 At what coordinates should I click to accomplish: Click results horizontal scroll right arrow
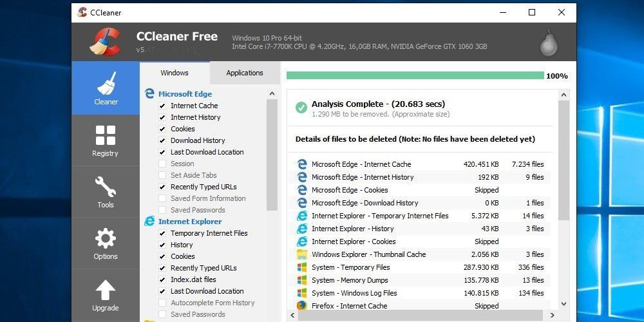click(553, 316)
